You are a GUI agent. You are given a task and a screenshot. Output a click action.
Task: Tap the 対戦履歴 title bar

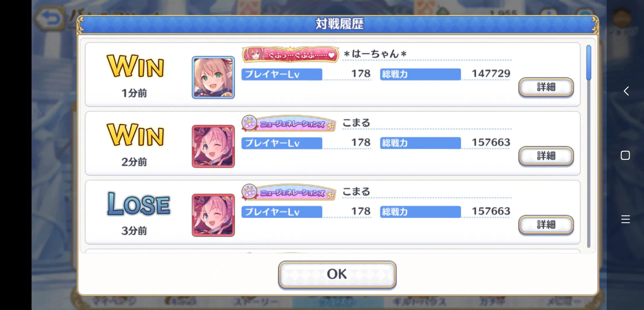(338, 24)
